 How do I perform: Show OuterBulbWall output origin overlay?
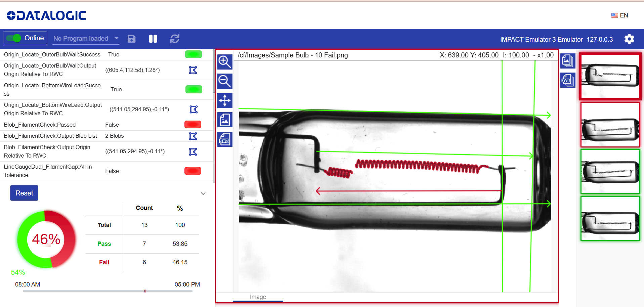point(193,70)
